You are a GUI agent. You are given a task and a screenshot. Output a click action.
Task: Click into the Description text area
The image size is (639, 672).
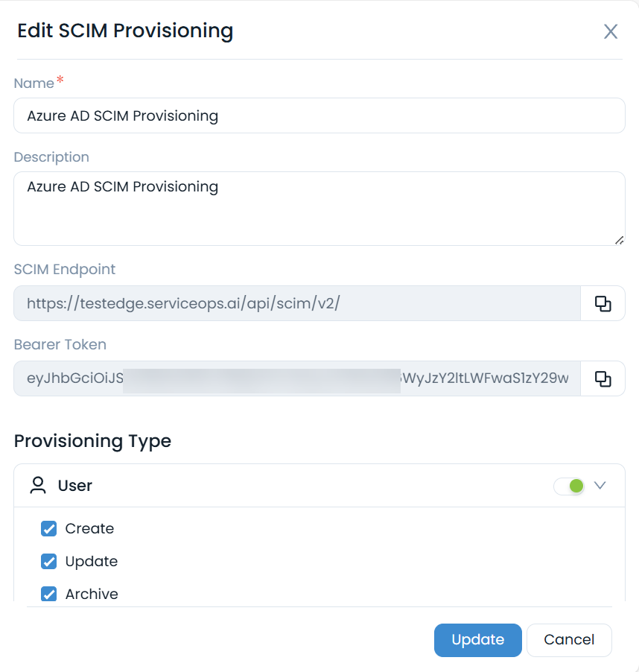(x=319, y=208)
